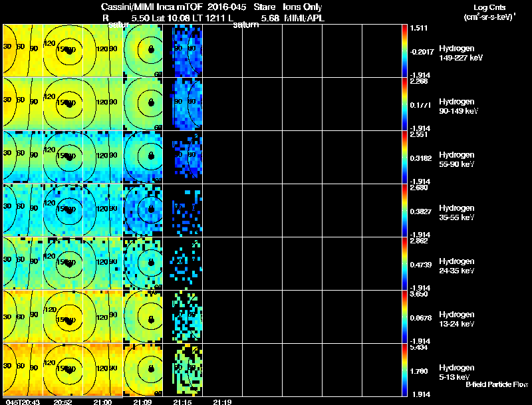Click the -0.2017 color scale value
Image resolution: width=532 pixels, height=405 pixels.
point(422,52)
